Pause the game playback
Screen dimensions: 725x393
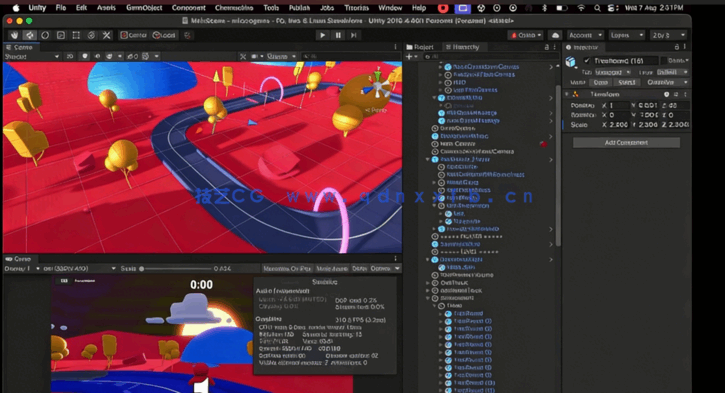[x=338, y=35]
